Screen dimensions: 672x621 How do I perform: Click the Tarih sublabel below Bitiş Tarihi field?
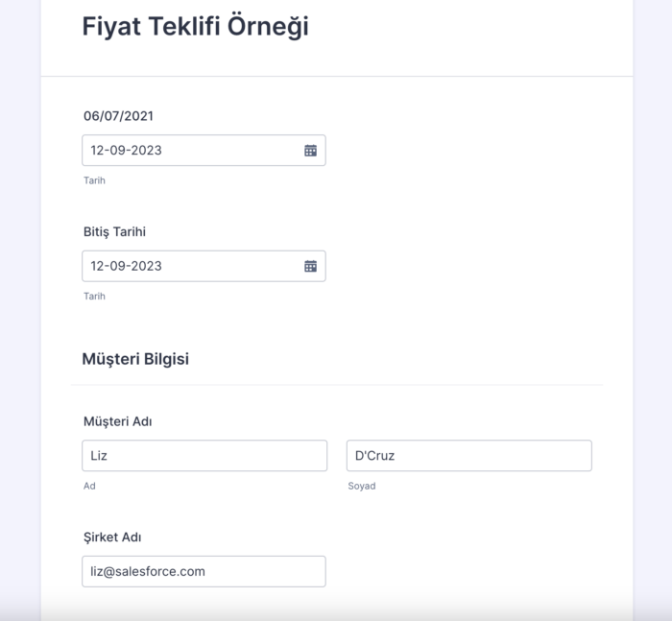click(94, 296)
